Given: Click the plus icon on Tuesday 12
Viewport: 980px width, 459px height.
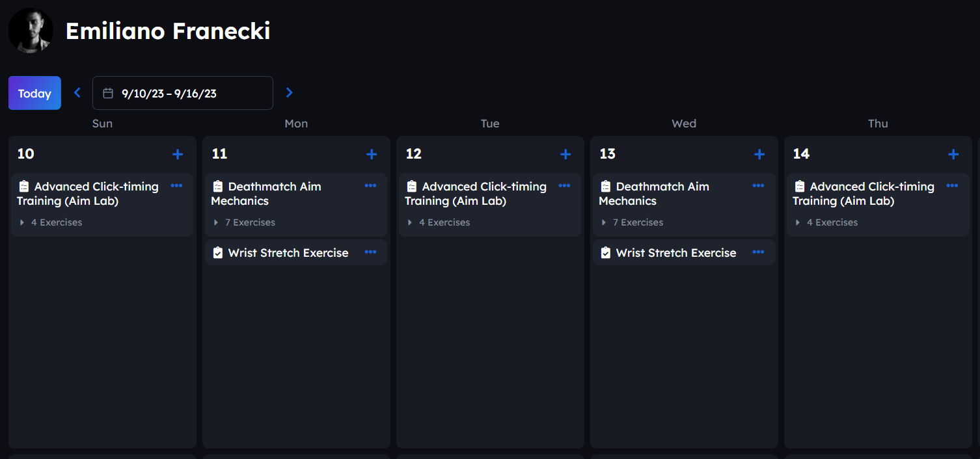Looking at the screenshot, I should (565, 154).
